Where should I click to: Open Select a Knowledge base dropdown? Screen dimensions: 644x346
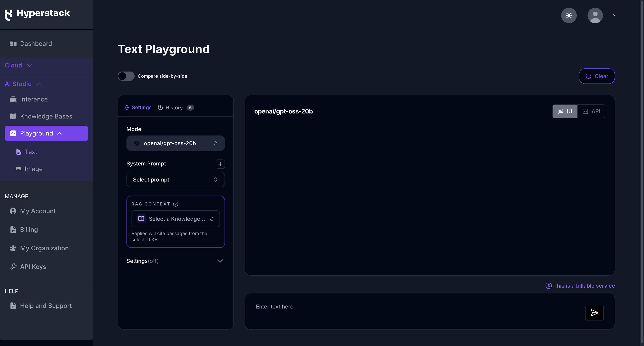click(x=175, y=219)
